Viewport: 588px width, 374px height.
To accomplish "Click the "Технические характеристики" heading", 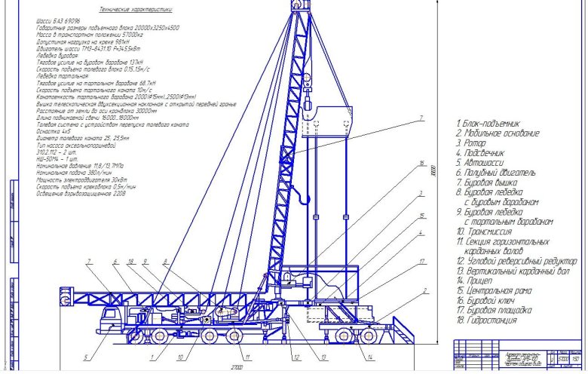I will (136, 11).
